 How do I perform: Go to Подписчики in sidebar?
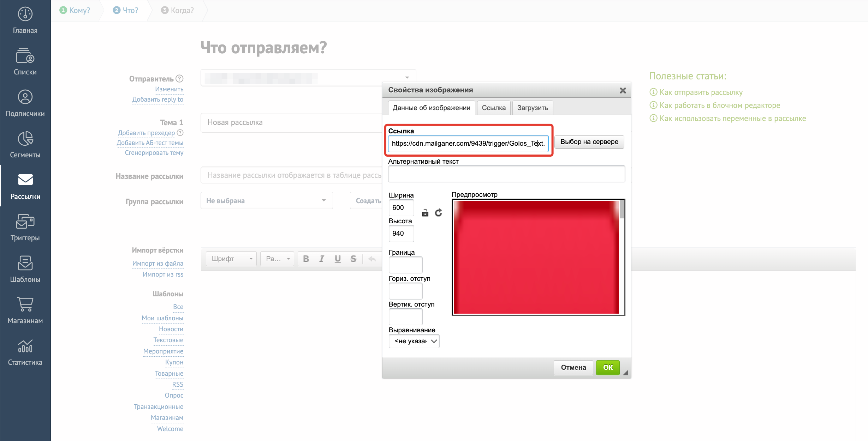pos(25,103)
